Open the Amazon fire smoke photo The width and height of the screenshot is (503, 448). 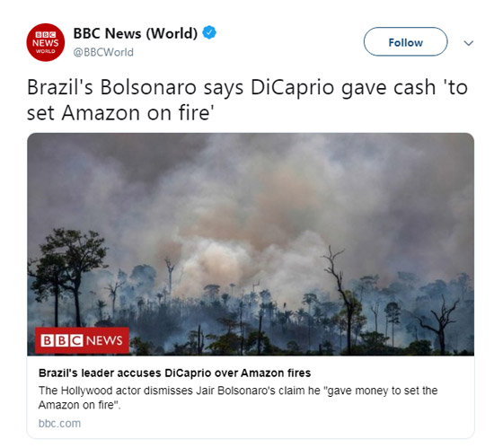(251, 244)
